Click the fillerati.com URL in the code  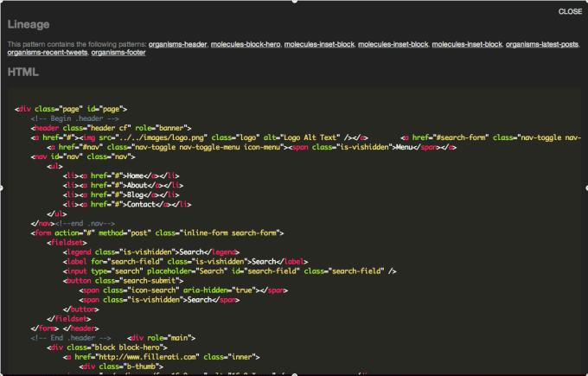point(145,357)
